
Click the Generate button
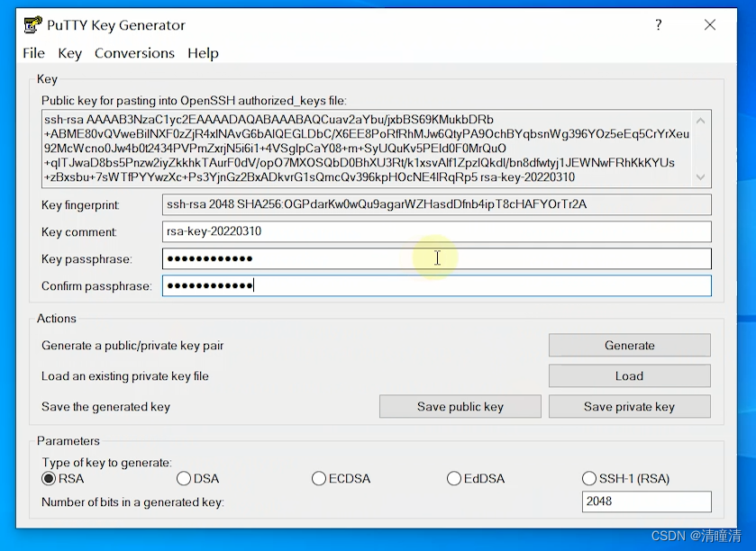click(629, 346)
